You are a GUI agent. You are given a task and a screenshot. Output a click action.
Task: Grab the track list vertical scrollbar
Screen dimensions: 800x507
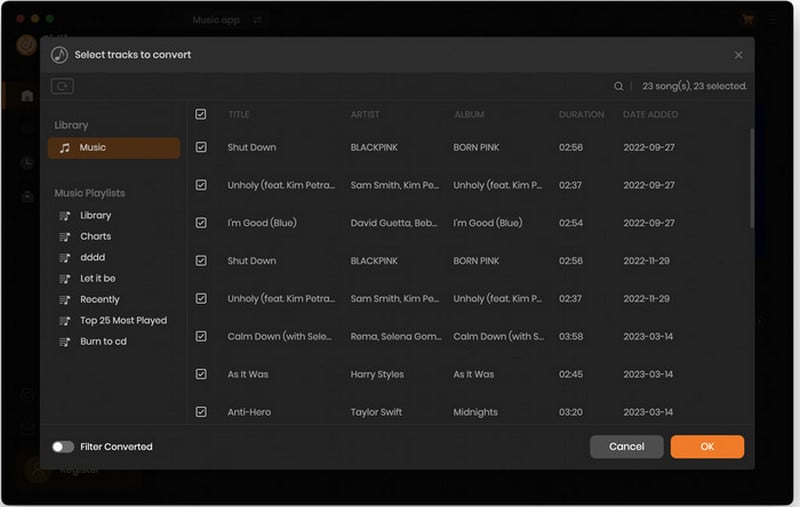pyautogui.click(x=752, y=178)
